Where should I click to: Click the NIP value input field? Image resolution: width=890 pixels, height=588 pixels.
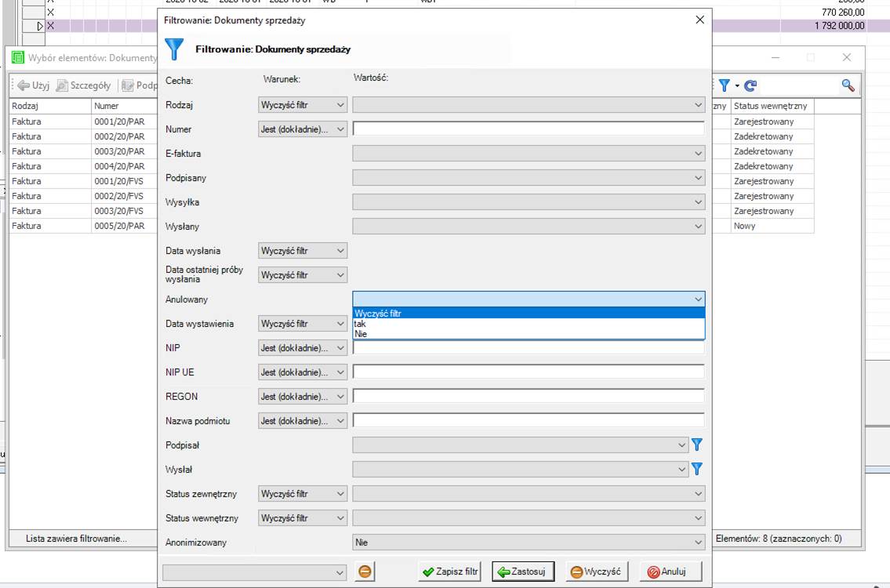coord(529,349)
